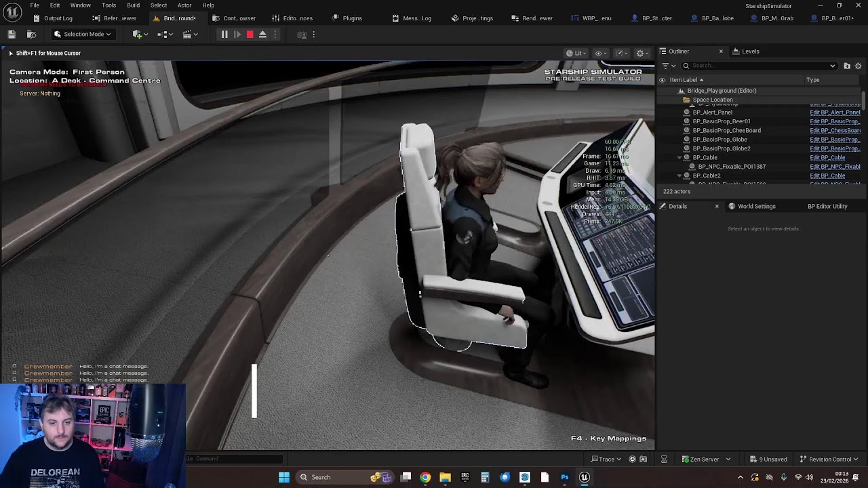868x488 pixels.
Task: Click the Edit BP_Alert_Panel link
Action: (x=835, y=113)
